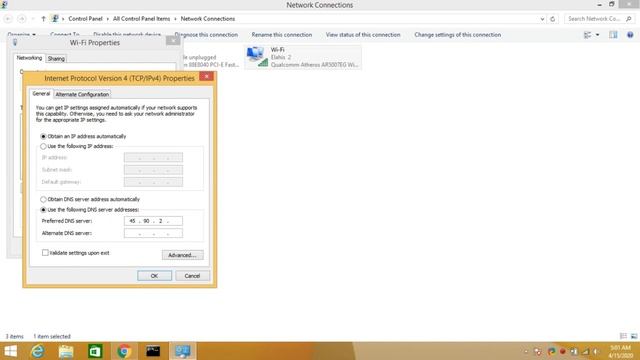This screenshot has width=640, height=360.
Task: Refresh the Network Connections view
Action: [x=553, y=19]
